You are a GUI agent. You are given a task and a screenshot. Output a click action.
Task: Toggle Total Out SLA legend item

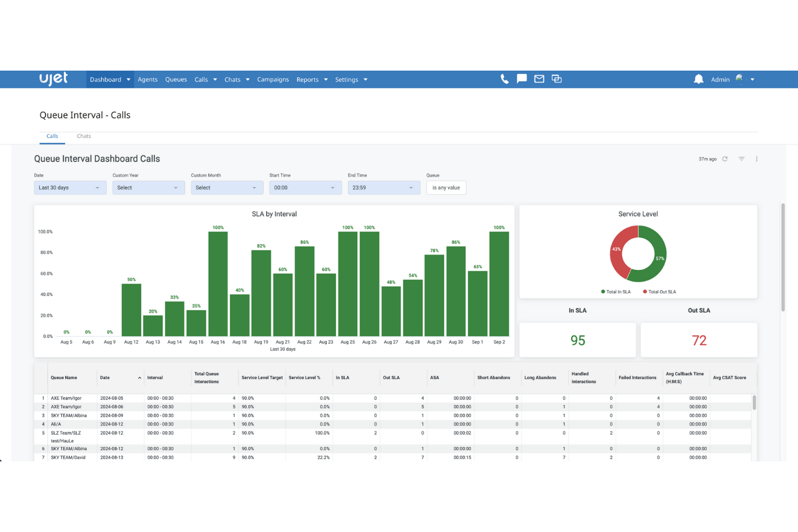tap(659, 292)
